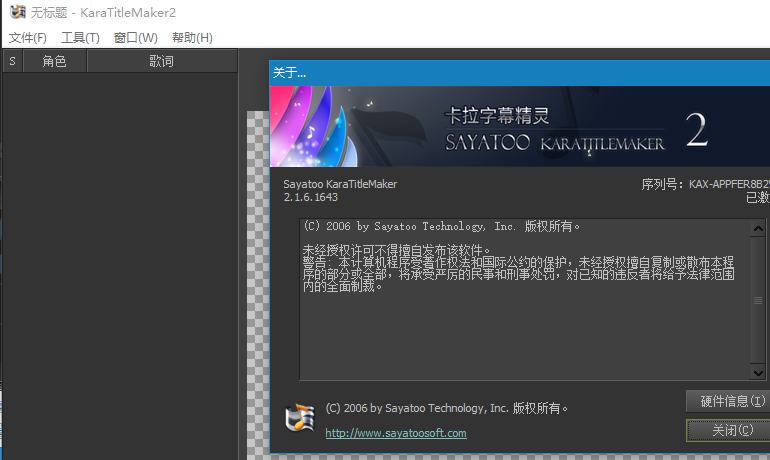Click the 硬件信息(I) button

(728, 401)
